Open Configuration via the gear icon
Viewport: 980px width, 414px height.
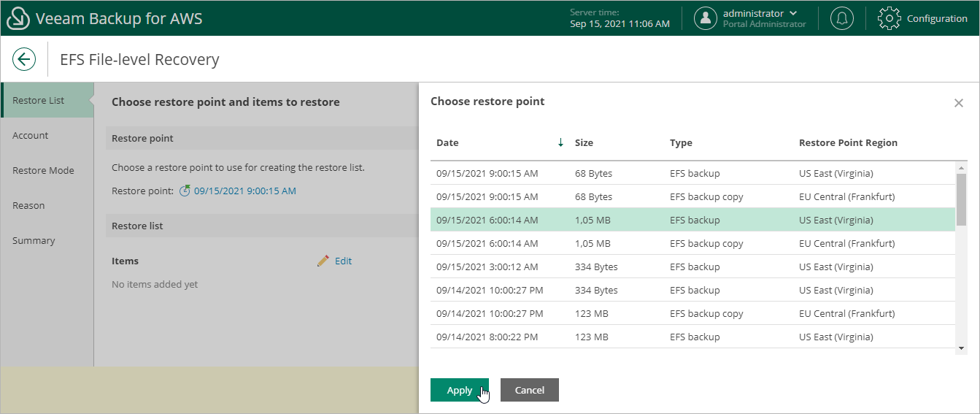[889, 18]
